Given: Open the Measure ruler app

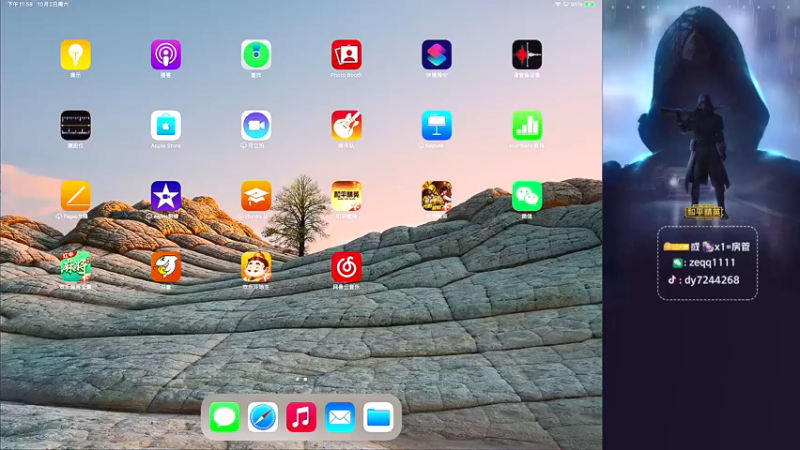Looking at the screenshot, I should pyautogui.click(x=76, y=125).
